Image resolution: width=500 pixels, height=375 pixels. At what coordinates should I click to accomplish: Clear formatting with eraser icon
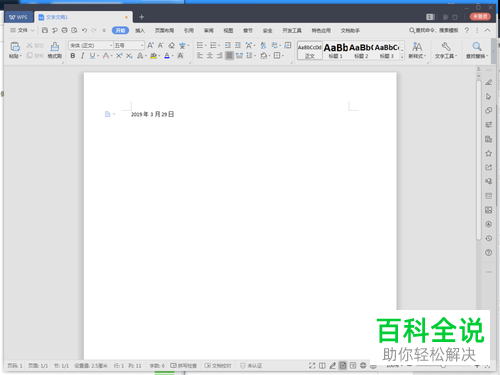click(171, 45)
